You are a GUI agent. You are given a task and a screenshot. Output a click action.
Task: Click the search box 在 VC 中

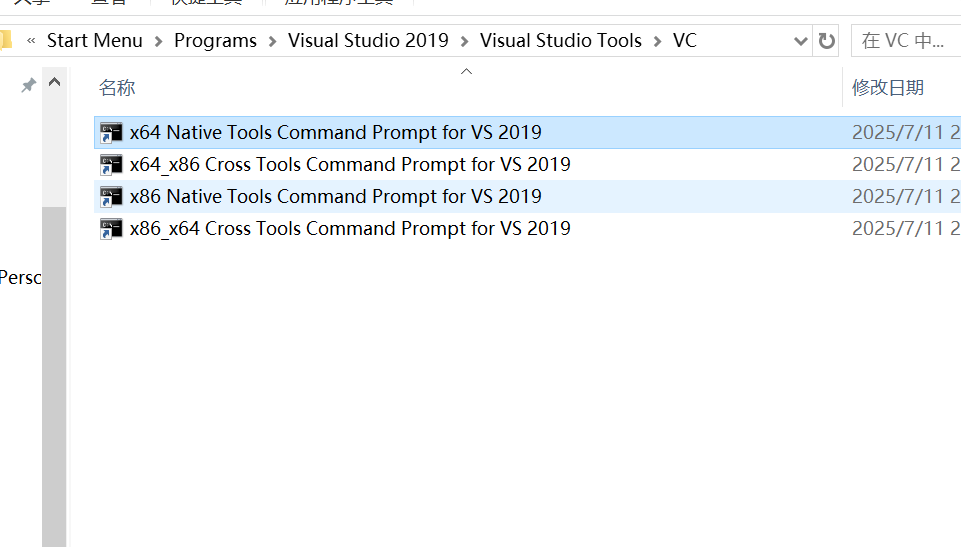click(x=906, y=41)
